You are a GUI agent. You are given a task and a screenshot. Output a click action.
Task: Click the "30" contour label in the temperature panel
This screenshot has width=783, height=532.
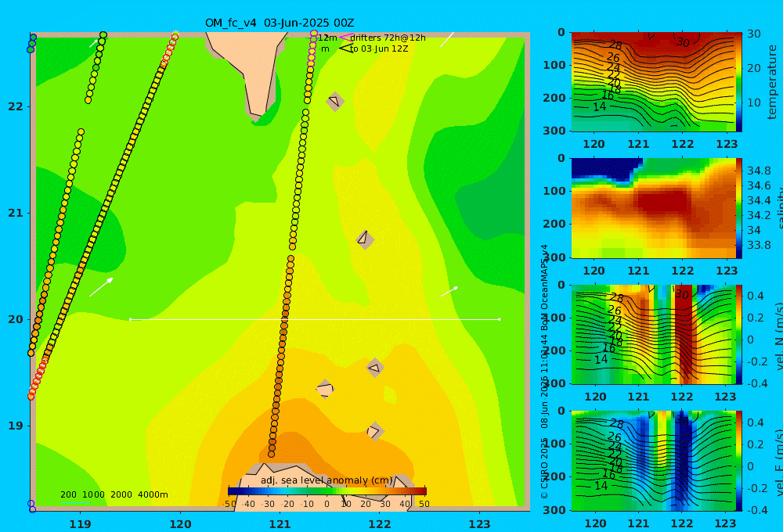pyautogui.click(x=683, y=42)
